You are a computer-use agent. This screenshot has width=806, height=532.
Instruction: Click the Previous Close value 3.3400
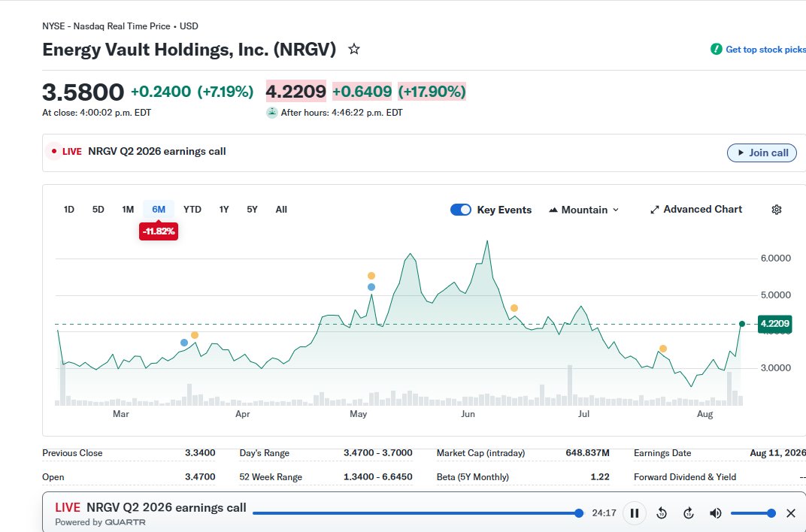tap(200, 453)
